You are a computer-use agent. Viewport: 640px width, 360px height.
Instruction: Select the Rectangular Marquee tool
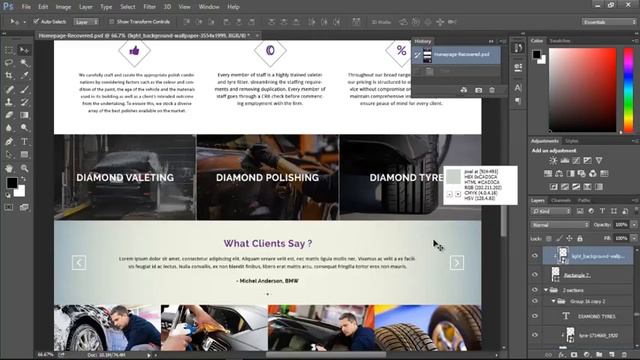(9, 50)
